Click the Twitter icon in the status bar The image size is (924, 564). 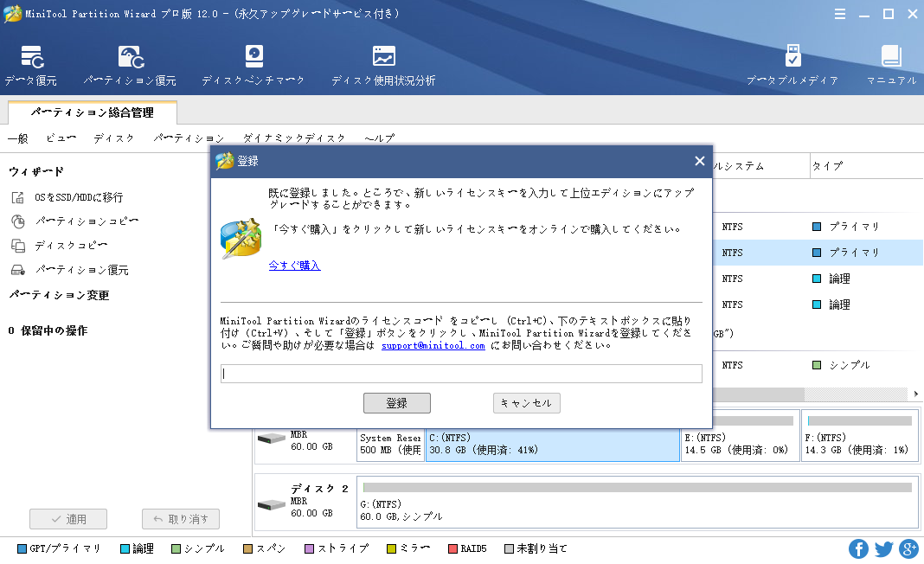[883, 548]
